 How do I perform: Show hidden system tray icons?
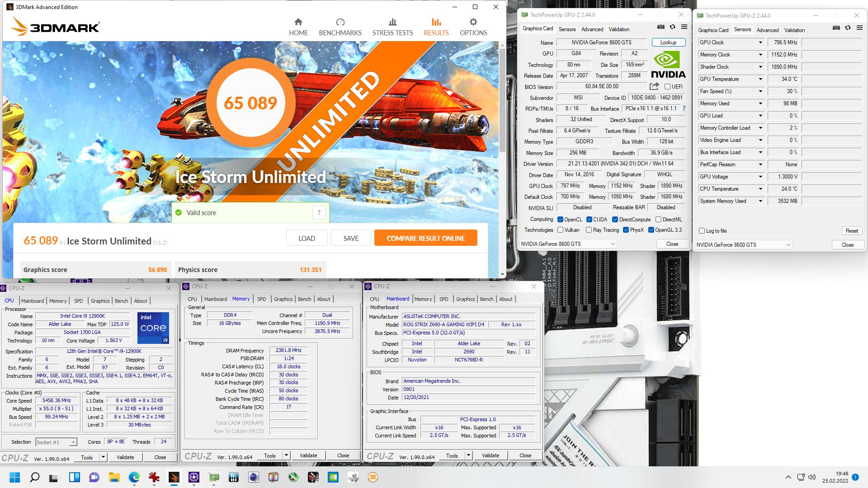[x=788, y=477]
